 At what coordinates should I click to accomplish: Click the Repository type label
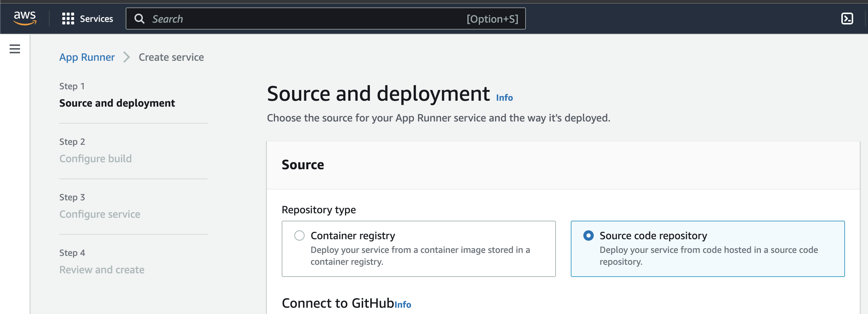click(x=319, y=210)
